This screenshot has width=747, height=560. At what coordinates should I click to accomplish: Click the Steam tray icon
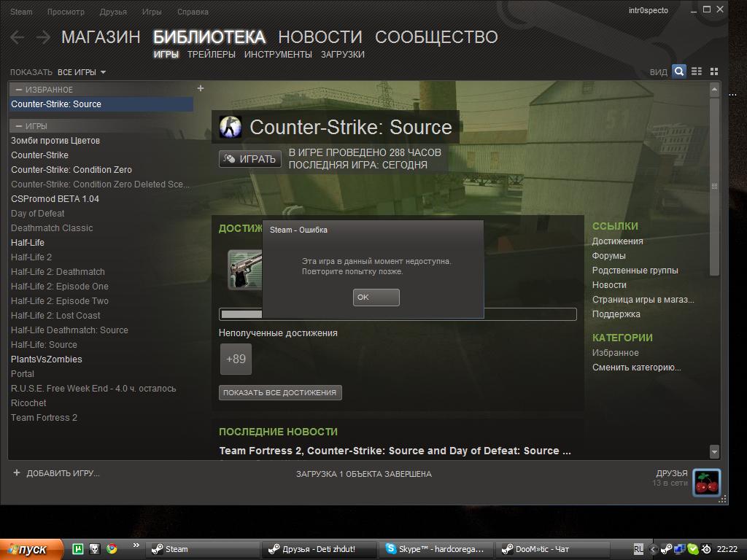click(x=667, y=549)
